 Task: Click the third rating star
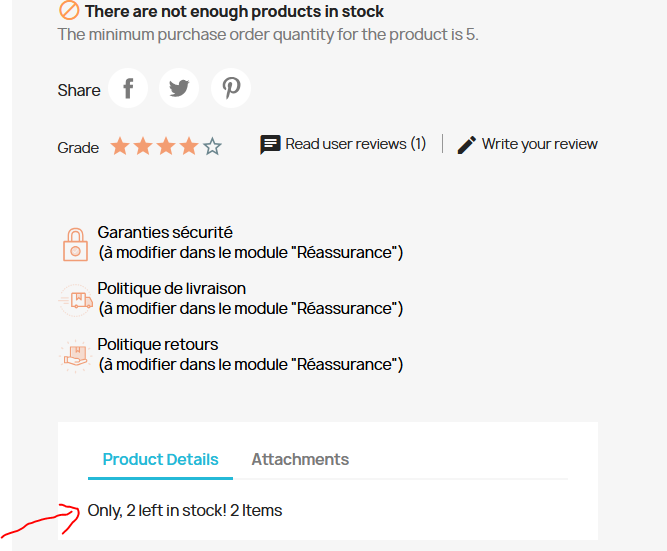(x=166, y=147)
